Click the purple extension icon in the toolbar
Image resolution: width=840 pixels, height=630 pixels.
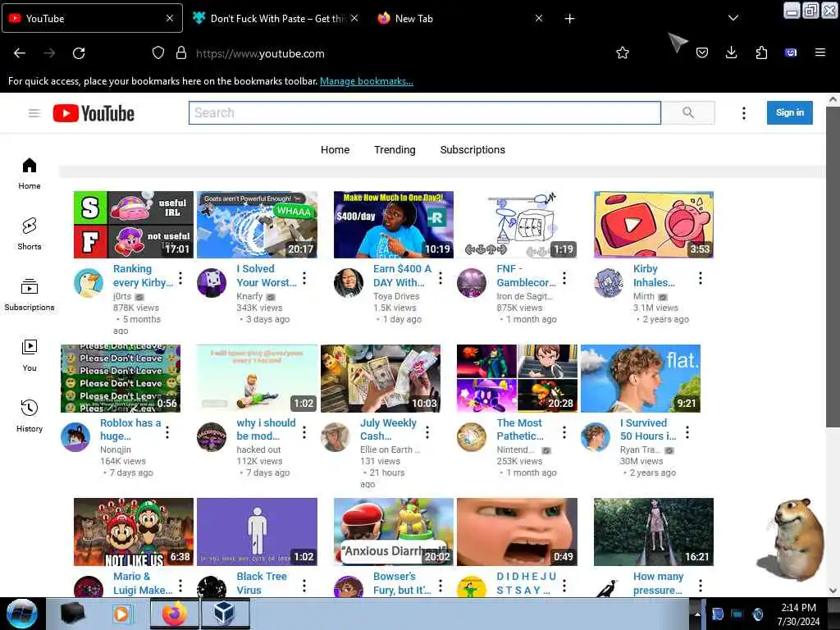[791, 53]
